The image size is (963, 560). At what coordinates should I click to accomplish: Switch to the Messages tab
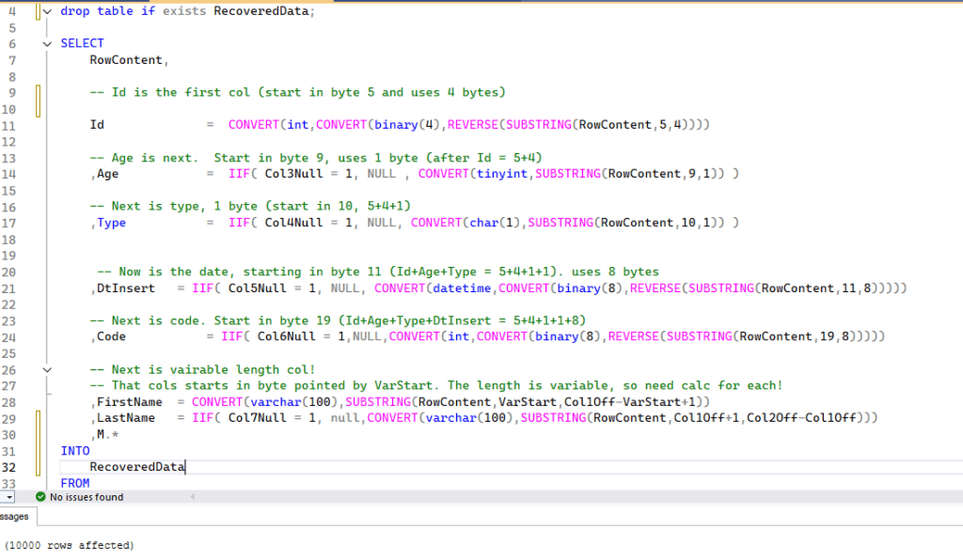pyautogui.click(x=12, y=515)
